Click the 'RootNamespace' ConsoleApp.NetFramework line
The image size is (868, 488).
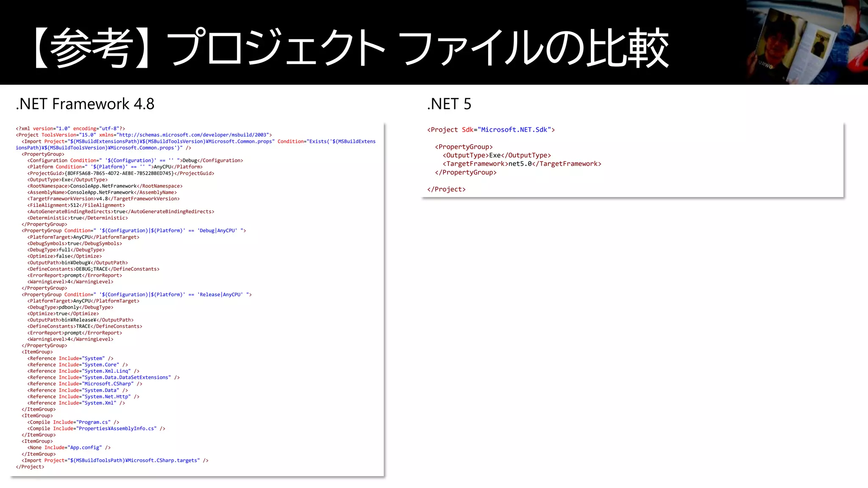(105, 186)
